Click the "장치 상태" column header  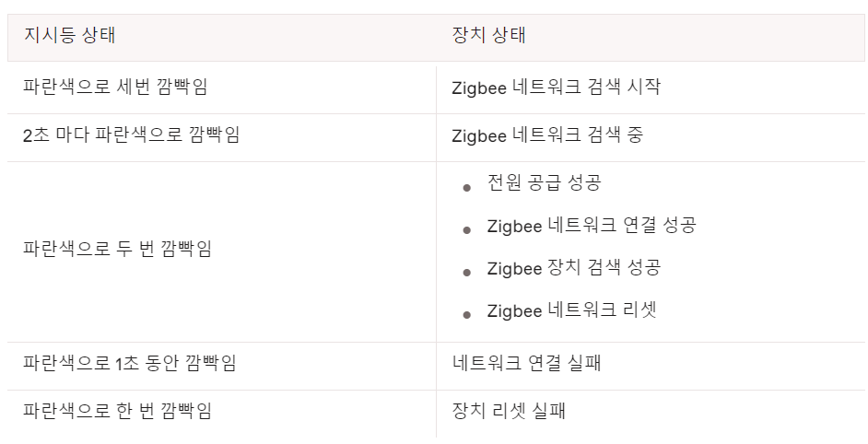[x=488, y=37]
